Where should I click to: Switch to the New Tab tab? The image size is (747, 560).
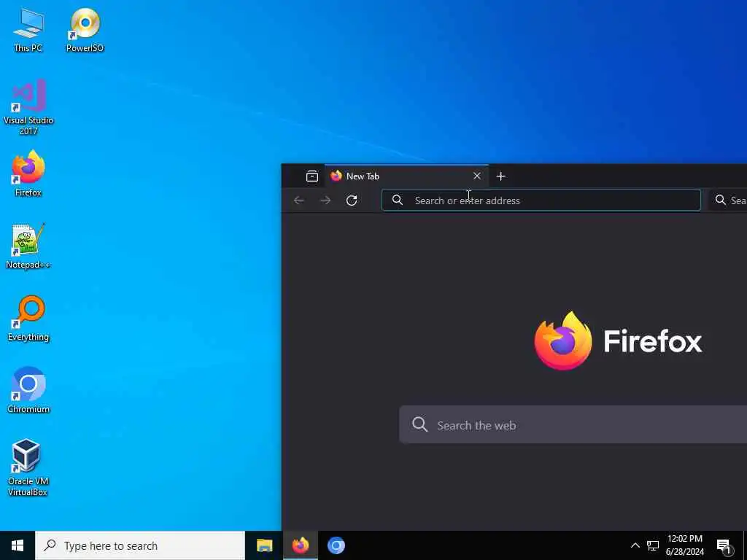(x=406, y=176)
